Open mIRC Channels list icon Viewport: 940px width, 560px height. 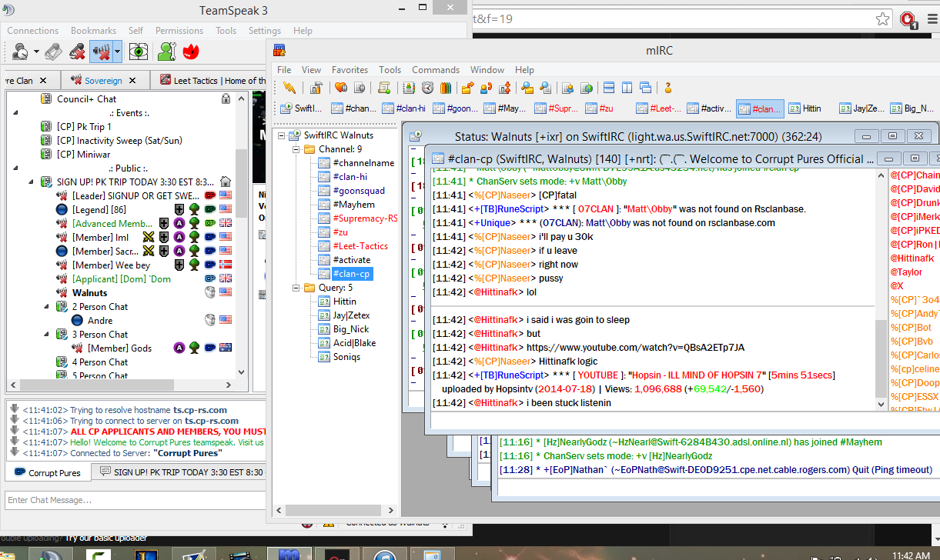[x=358, y=88]
